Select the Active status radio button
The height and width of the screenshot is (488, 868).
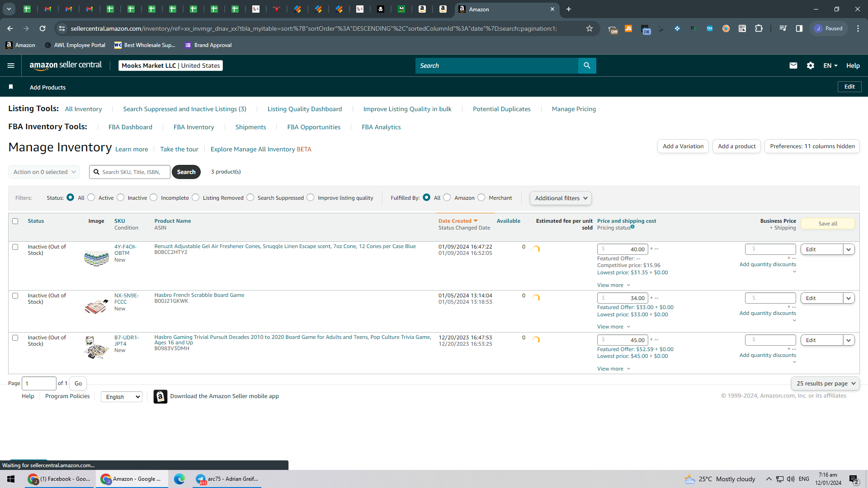tap(91, 197)
